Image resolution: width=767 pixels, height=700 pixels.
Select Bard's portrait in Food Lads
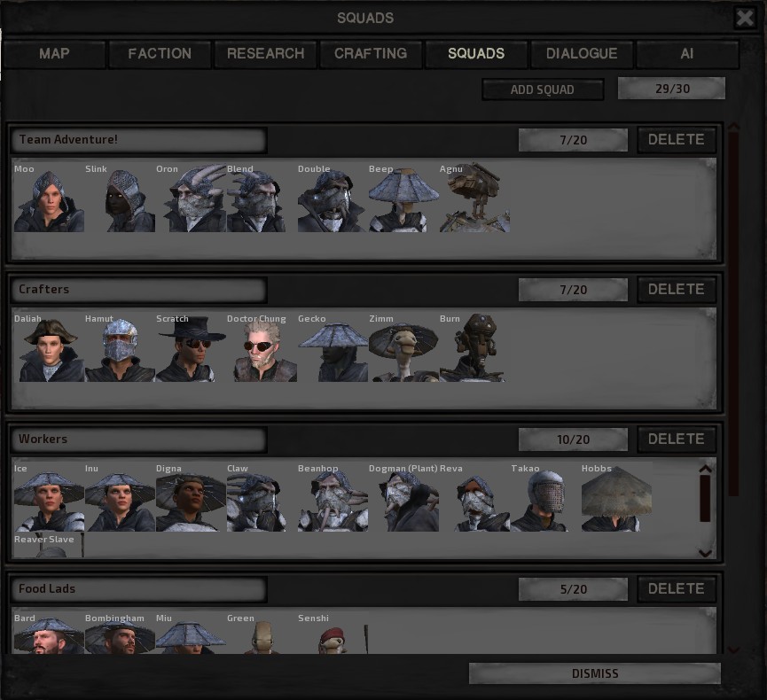tap(49, 634)
